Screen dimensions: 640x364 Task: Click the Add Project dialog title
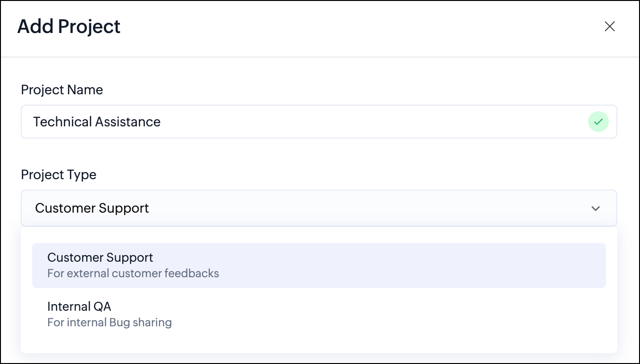[69, 26]
